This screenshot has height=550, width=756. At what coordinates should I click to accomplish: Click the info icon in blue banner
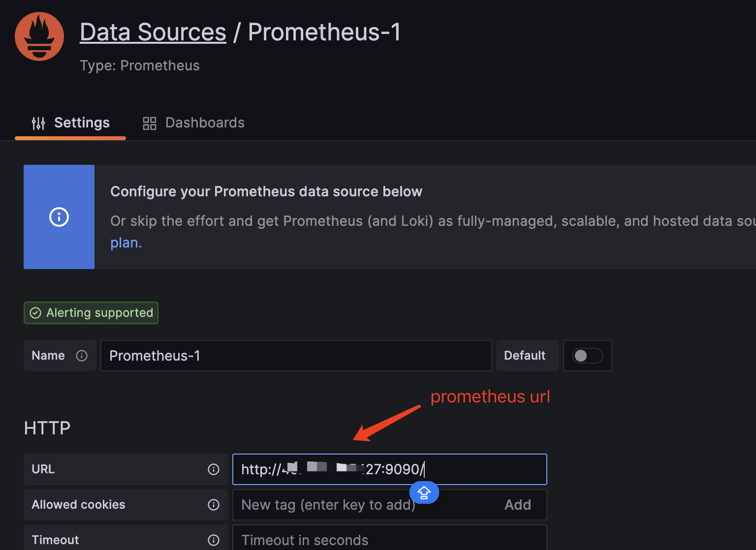point(59,217)
